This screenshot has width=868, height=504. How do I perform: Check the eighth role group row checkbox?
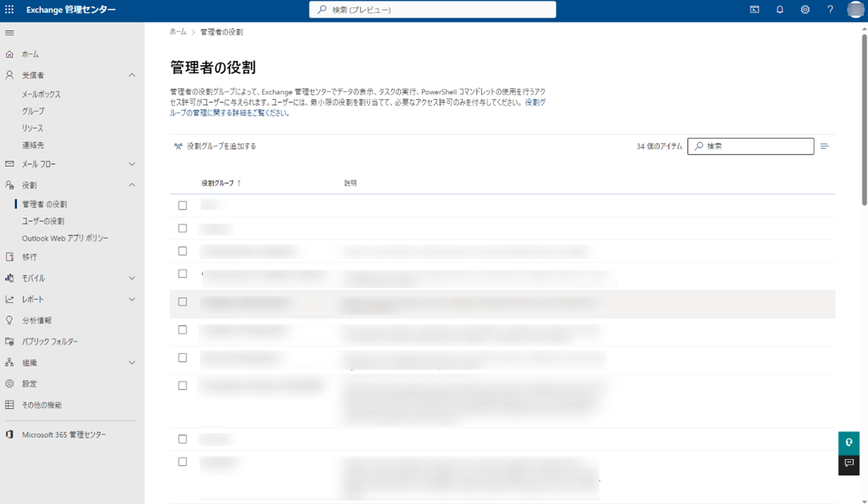[182, 386]
